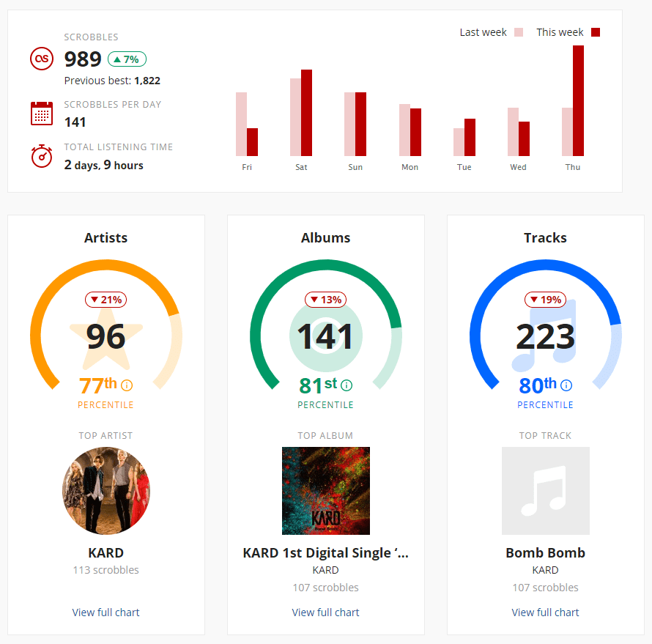This screenshot has width=652, height=644.
Task: Click Monday's this-week dark red bar
Action: pos(415,132)
